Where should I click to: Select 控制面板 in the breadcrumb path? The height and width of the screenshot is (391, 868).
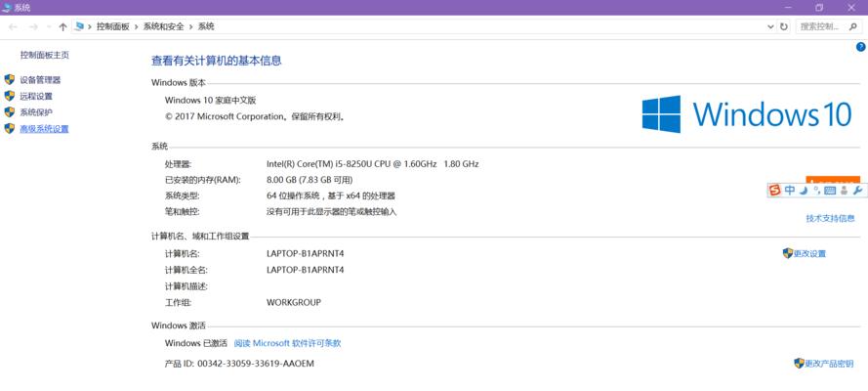pos(112,26)
